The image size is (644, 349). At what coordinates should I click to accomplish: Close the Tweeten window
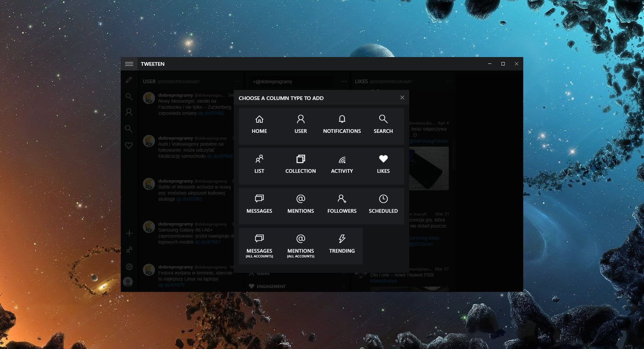point(517,64)
